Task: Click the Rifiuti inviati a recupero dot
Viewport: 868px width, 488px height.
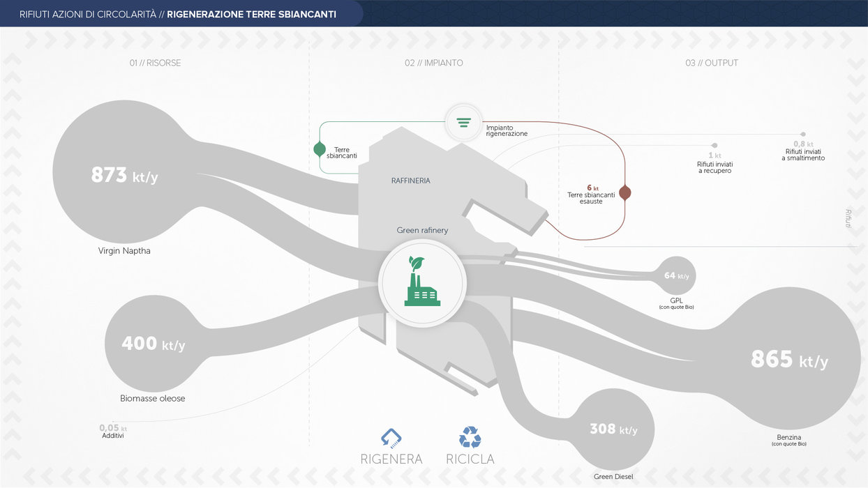Action: pyautogui.click(x=714, y=146)
